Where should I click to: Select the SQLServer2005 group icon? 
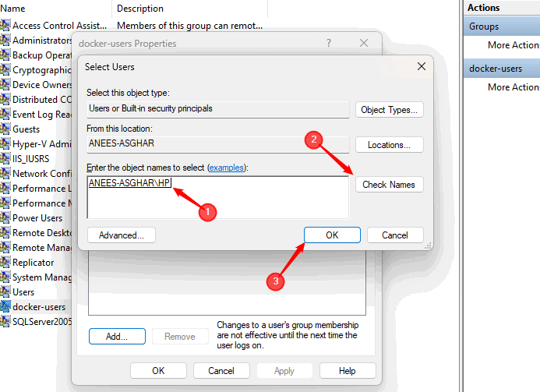click(x=5, y=322)
